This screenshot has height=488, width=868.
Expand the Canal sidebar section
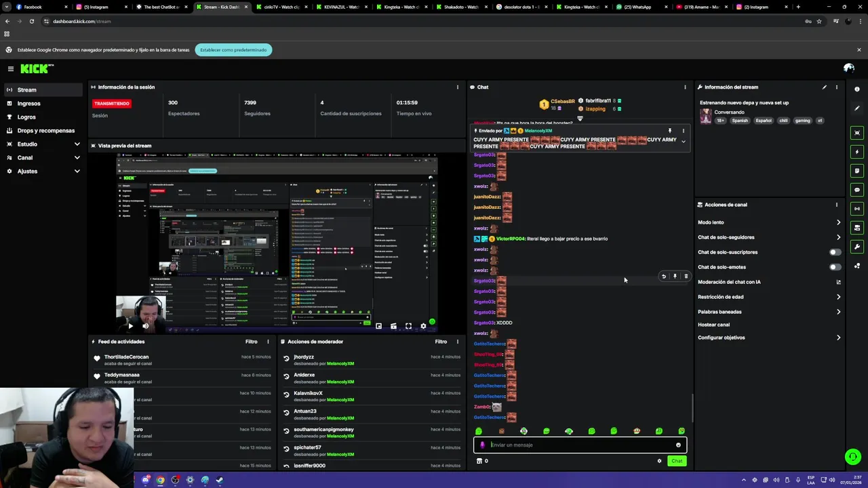coord(77,157)
